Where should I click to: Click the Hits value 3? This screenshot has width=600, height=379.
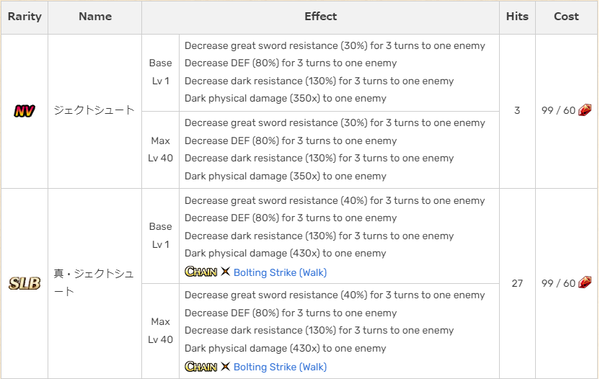[517, 111]
